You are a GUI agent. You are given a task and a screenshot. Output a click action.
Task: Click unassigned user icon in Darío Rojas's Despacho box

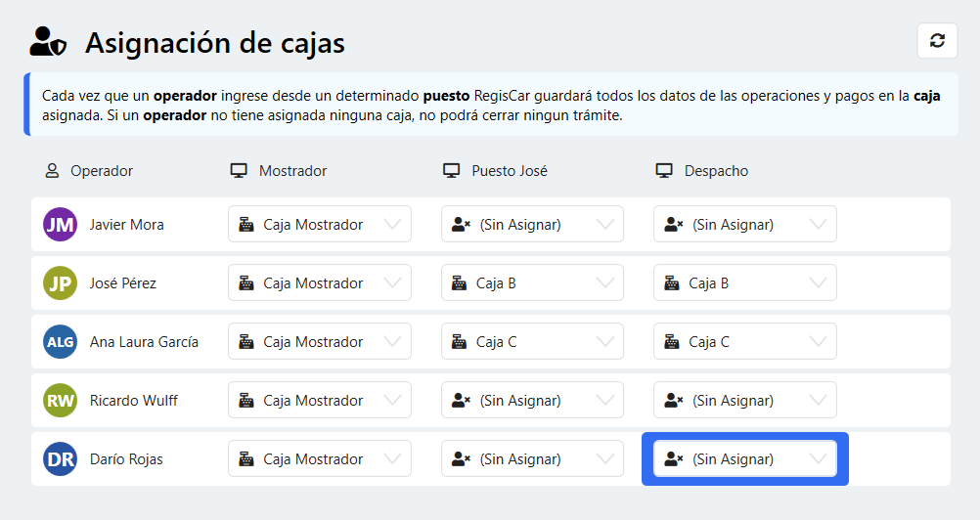[673, 459]
